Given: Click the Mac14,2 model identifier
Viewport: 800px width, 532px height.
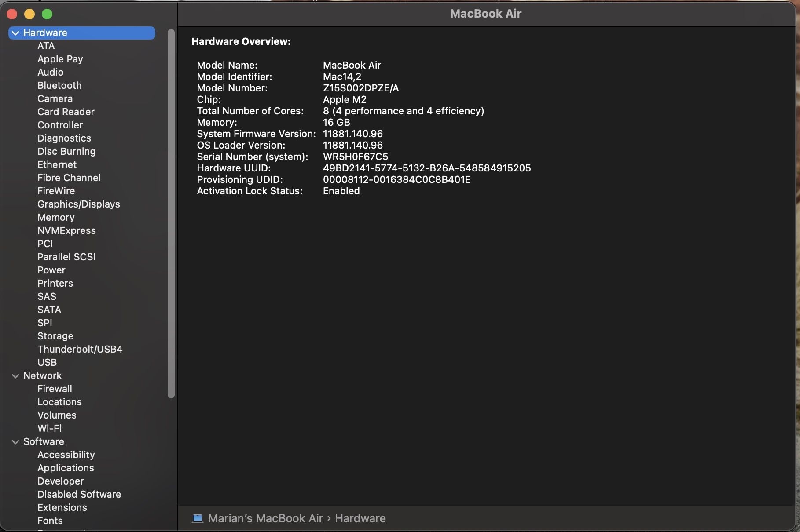Looking at the screenshot, I should (342, 77).
